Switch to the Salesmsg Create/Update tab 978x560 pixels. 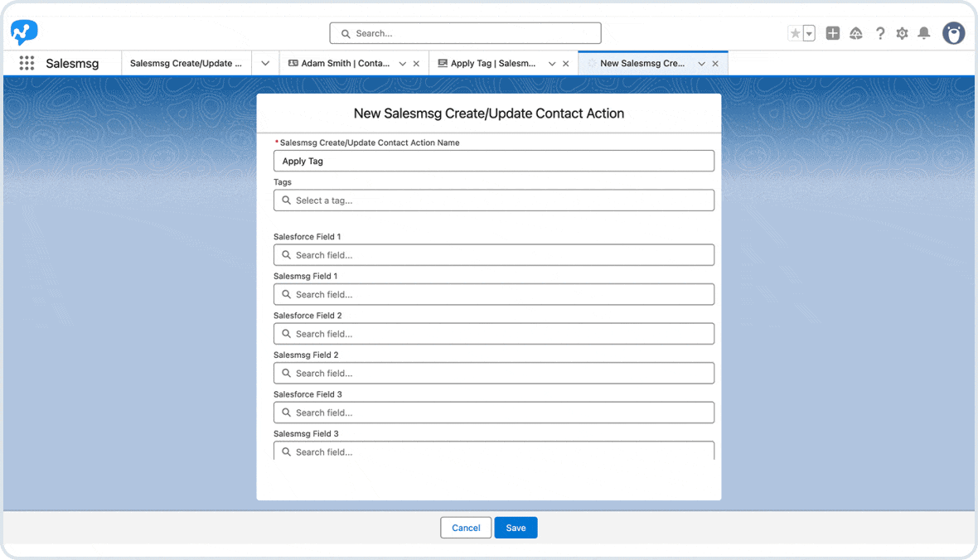(x=186, y=62)
